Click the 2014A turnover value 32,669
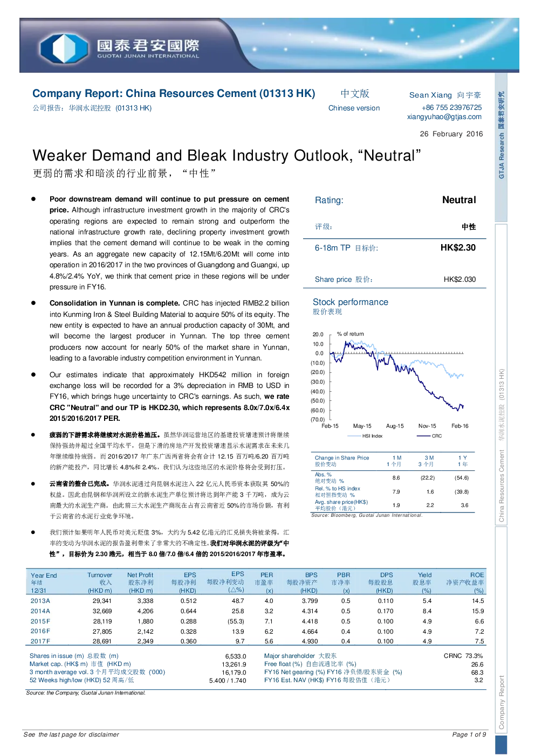 click(102, 611)
